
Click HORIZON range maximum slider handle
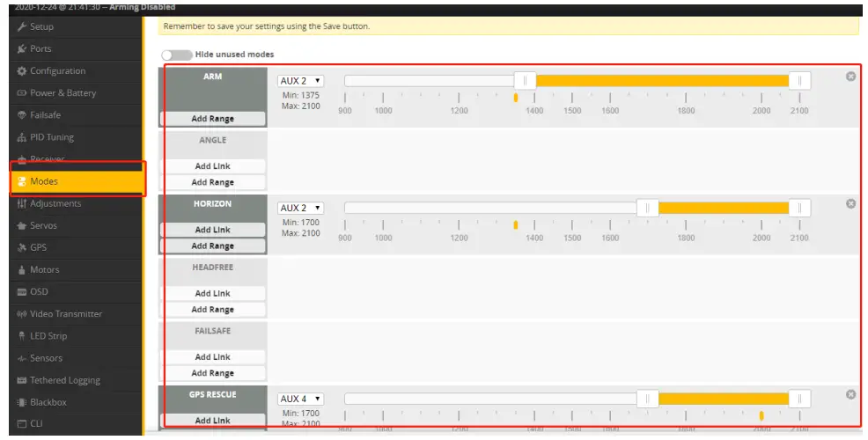[799, 208]
